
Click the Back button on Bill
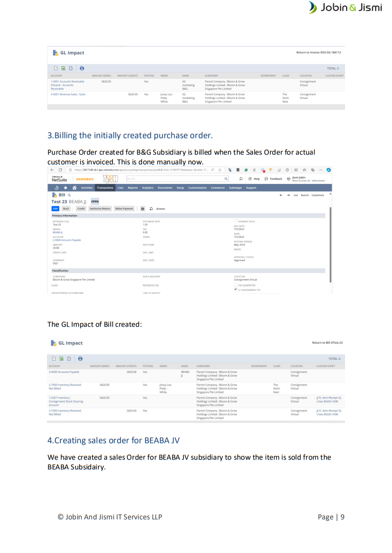(x=66, y=209)
